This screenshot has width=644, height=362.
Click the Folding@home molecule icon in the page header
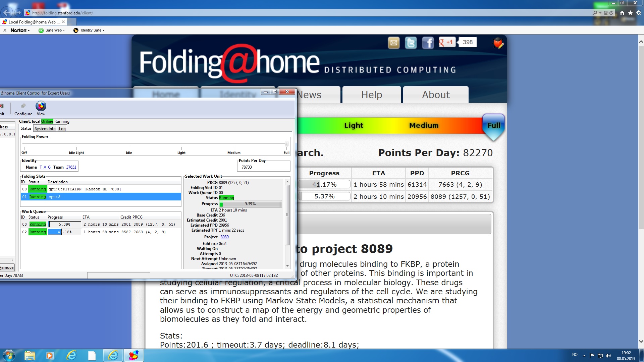[498, 43]
